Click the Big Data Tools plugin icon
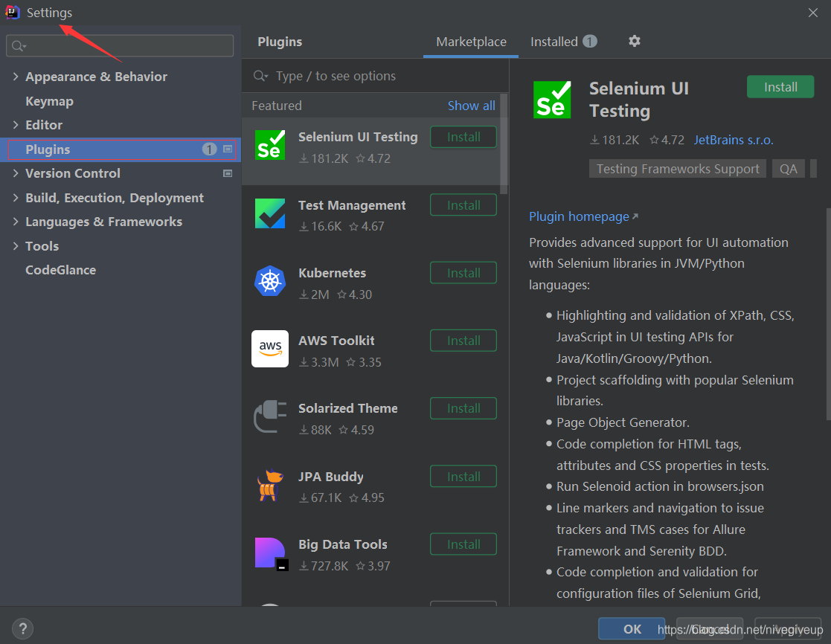The width and height of the screenshot is (831, 644). (272, 553)
